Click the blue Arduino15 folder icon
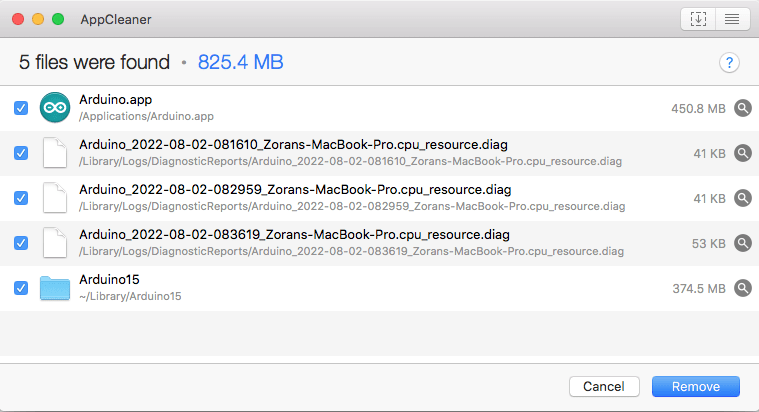The height and width of the screenshot is (412, 759). [x=55, y=288]
